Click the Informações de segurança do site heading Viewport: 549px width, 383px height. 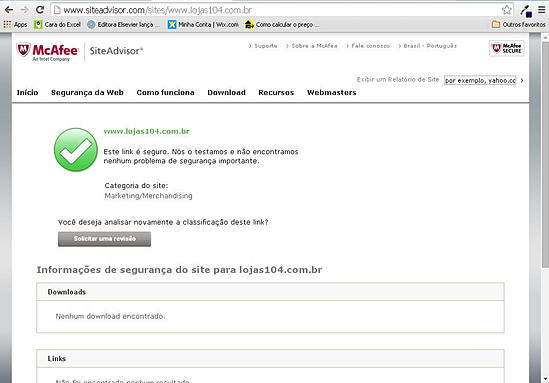click(179, 270)
